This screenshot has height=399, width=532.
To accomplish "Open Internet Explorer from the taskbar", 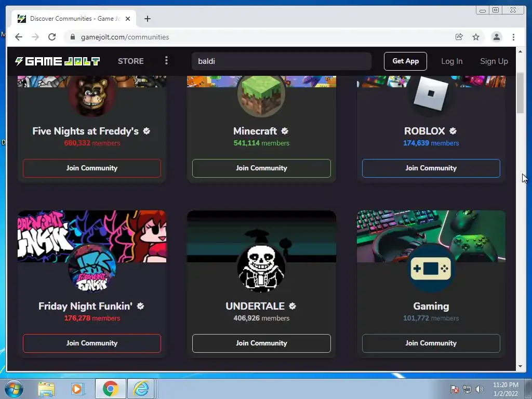I will click(x=141, y=389).
